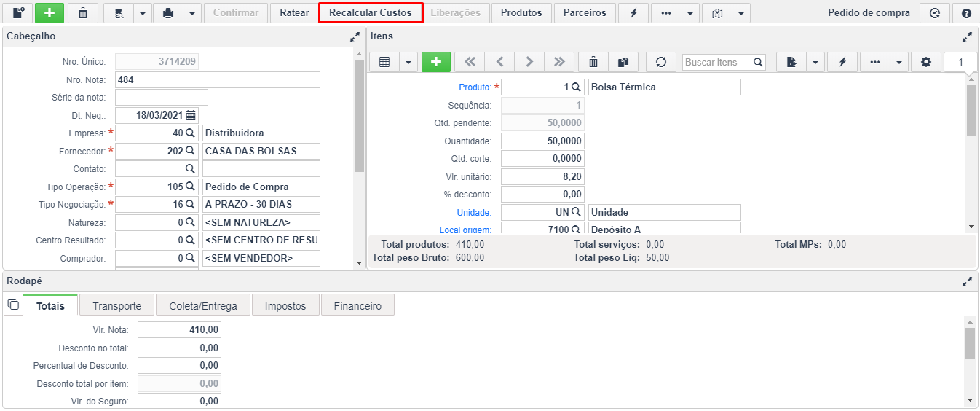This screenshot has height=411, width=980.
Task: Open the Parceiros button
Action: click(585, 13)
